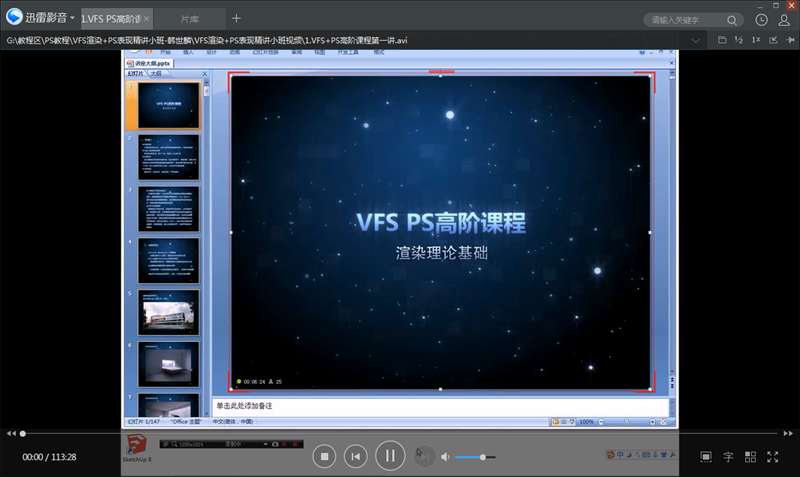
Task: Click the screen icon left of 字
Action: tap(706, 457)
